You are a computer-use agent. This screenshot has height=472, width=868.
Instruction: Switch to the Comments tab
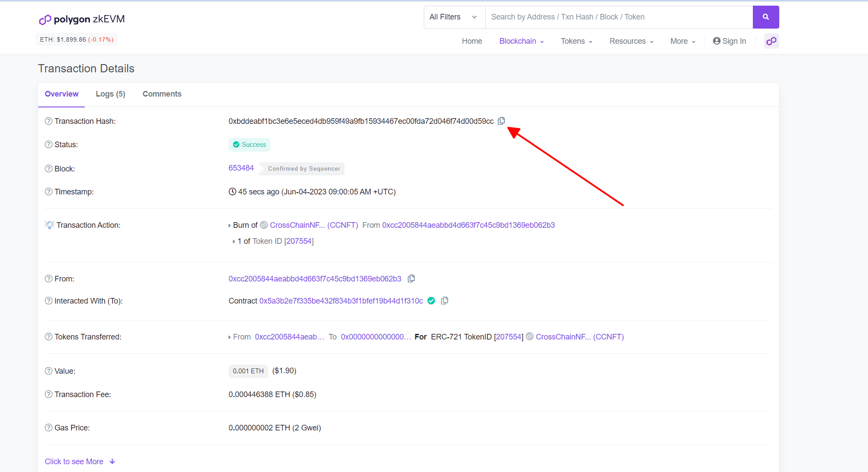162,94
